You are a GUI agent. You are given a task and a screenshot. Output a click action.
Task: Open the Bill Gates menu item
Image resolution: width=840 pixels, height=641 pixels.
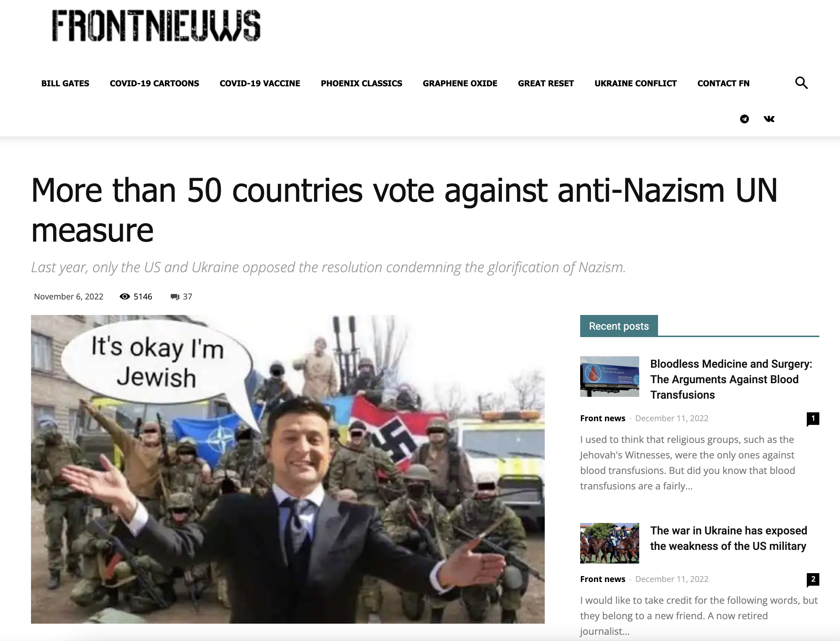pyautogui.click(x=65, y=83)
